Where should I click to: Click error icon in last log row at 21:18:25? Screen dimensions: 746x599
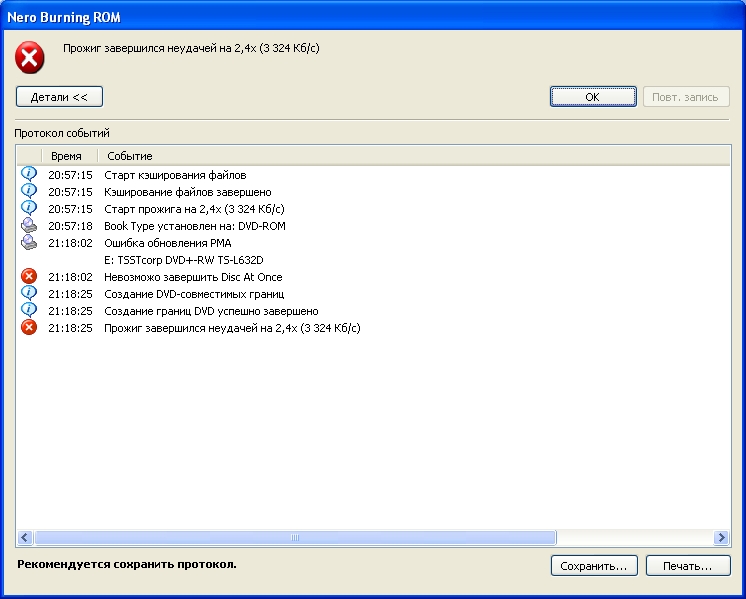coord(29,328)
